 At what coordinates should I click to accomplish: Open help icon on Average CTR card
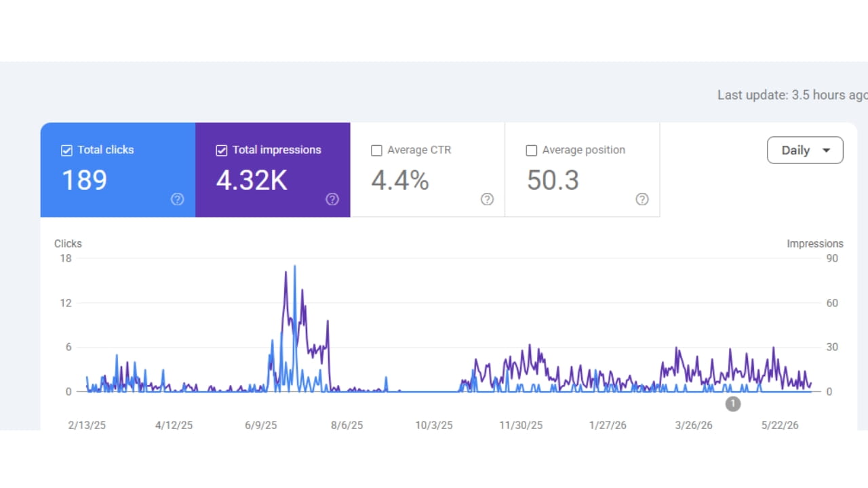coord(487,199)
